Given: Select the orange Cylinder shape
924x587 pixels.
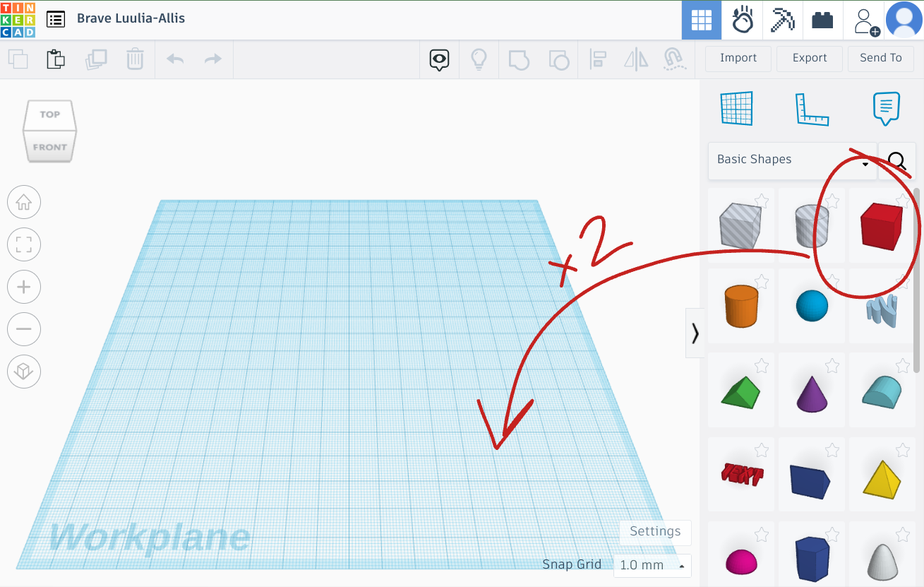Looking at the screenshot, I should 741,307.
